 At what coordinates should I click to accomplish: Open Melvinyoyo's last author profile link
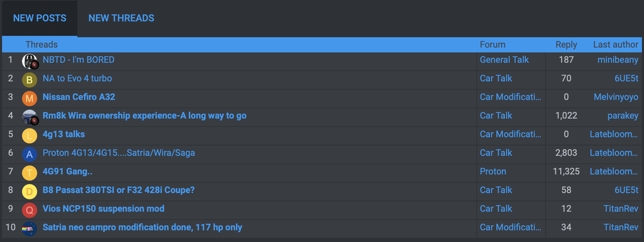pos(616,97)
